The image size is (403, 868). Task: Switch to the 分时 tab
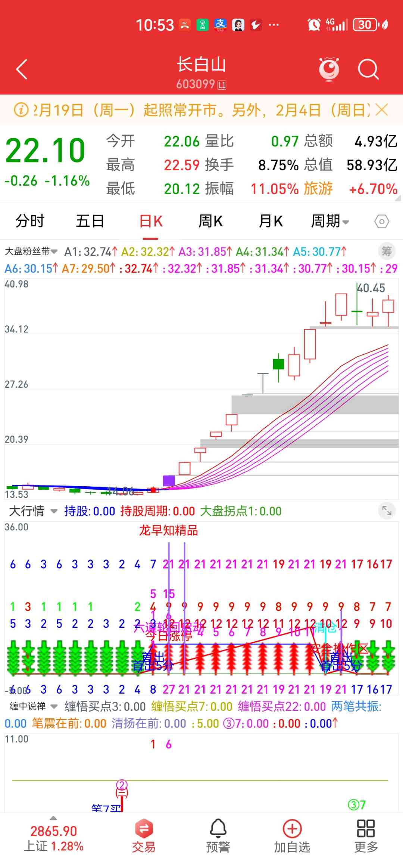point(30,221)
